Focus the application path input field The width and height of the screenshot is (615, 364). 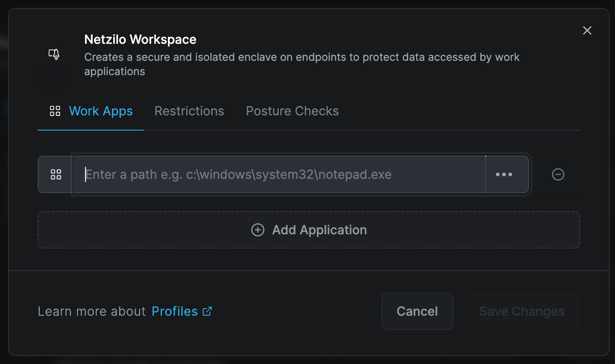point(280,174)
